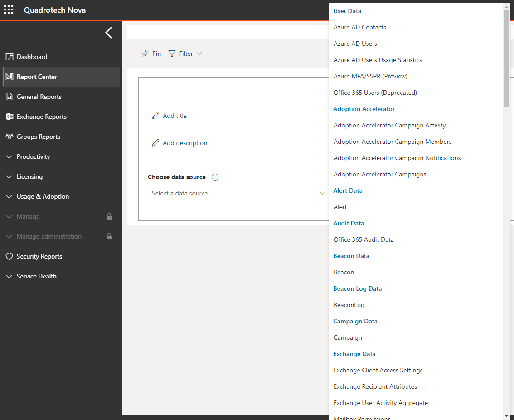Expand the Service Health section
The width and height of the screenshot is (514, 420).
click(9, 277)
